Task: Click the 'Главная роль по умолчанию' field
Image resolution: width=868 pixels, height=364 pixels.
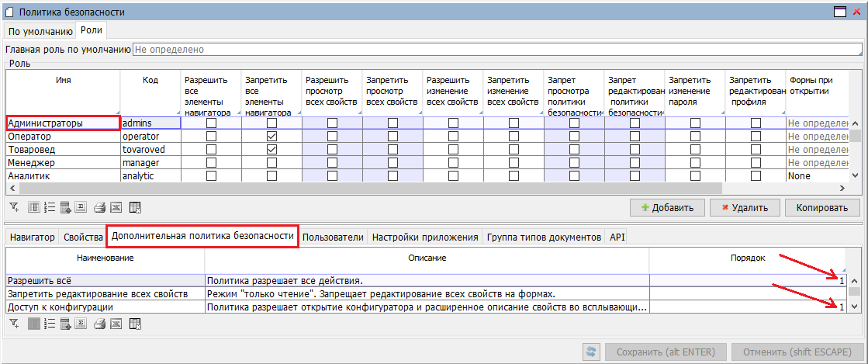Action: tap(496, 49)
